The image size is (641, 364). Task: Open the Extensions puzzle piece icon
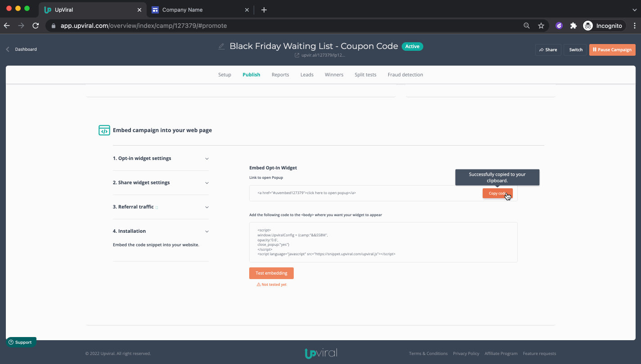click(573, 26)
